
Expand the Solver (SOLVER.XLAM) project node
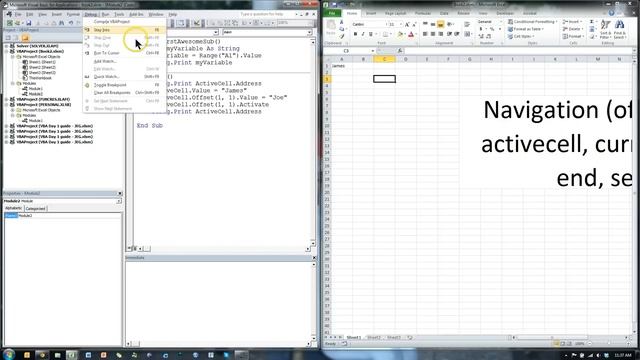[x=7, y=46]
